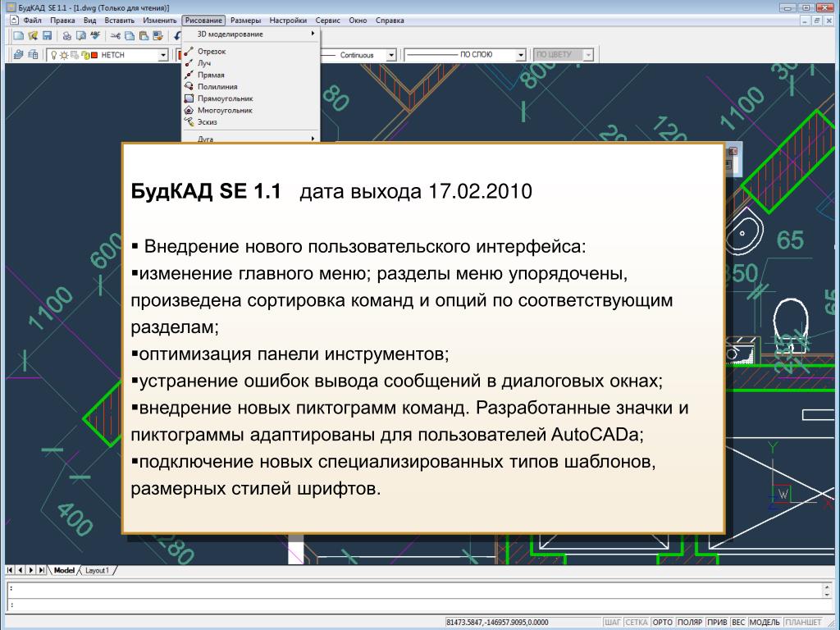This screenshot has height=630, width=840.
Task: Click the Print toolbar icon
Action: click(x=67, y=36)
